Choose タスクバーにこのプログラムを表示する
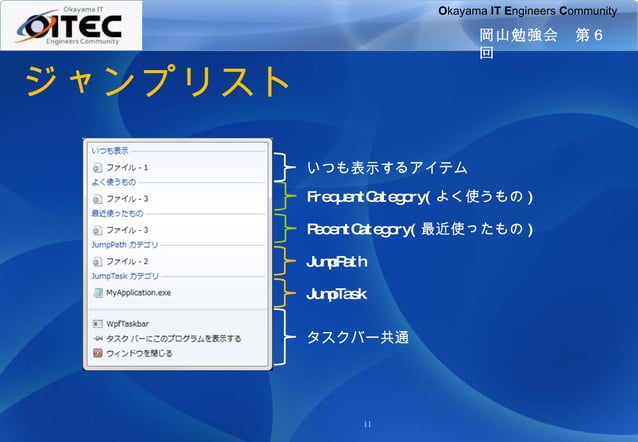This screenshot has width=638, height=442. pyautogui.click(x=174, y=339)
